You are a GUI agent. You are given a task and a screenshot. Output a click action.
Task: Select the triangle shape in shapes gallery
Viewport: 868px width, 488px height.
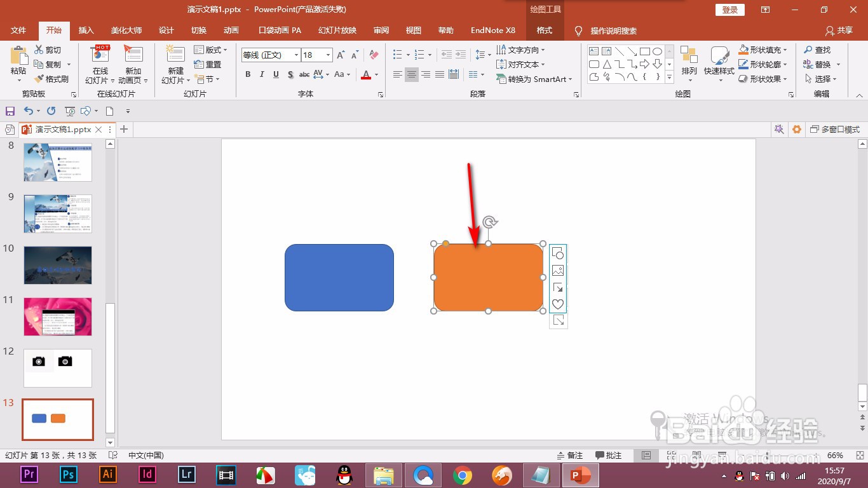pos(606,64)
